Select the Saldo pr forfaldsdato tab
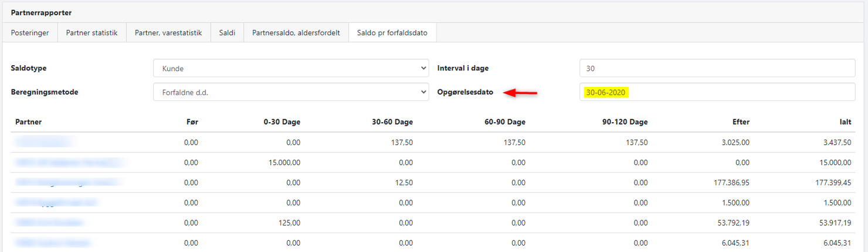 (392, 33)
